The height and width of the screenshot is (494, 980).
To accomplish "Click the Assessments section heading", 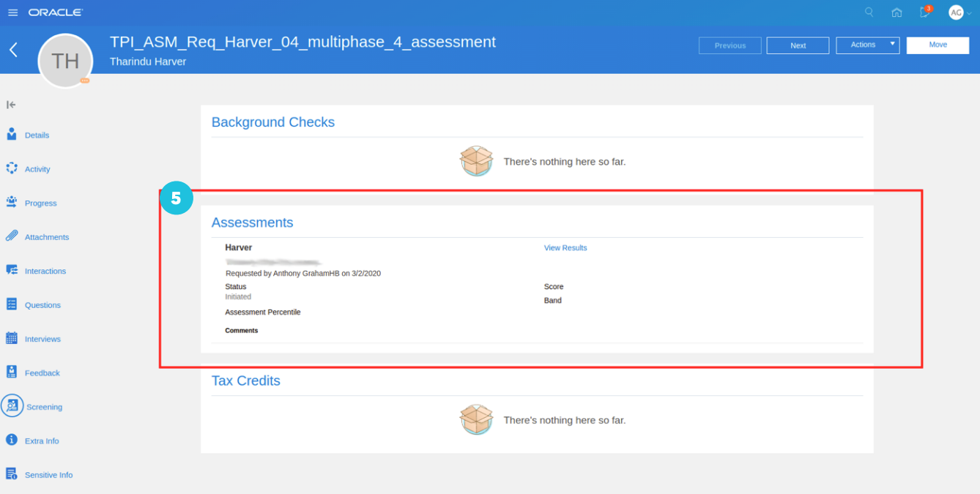I will pos(252,222).
